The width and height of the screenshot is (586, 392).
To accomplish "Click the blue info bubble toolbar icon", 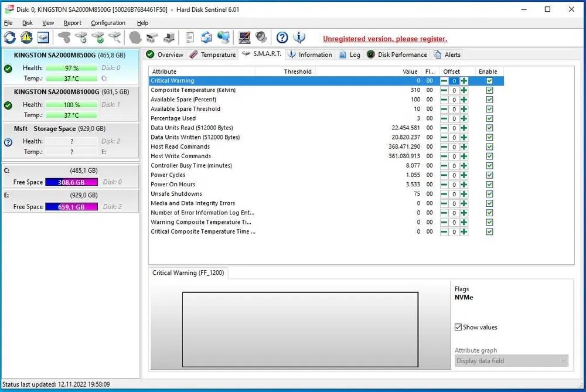I will click(299, 38).
